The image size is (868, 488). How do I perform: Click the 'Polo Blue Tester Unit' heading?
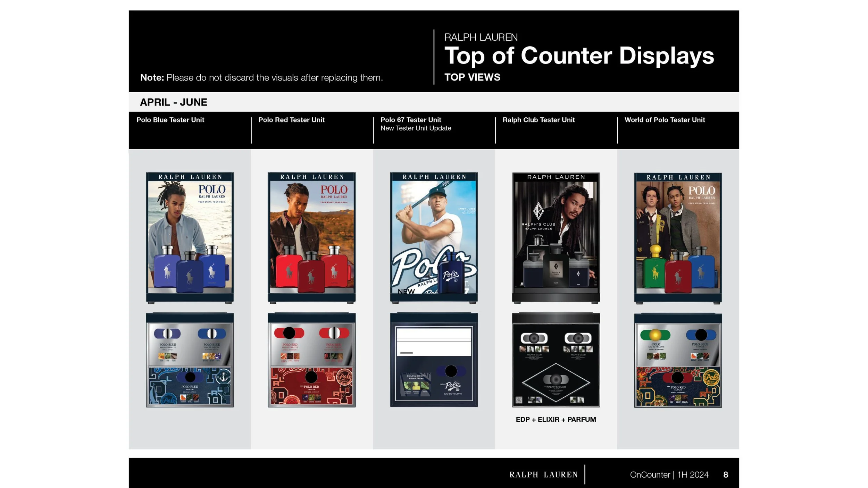[x=170, y=120]
